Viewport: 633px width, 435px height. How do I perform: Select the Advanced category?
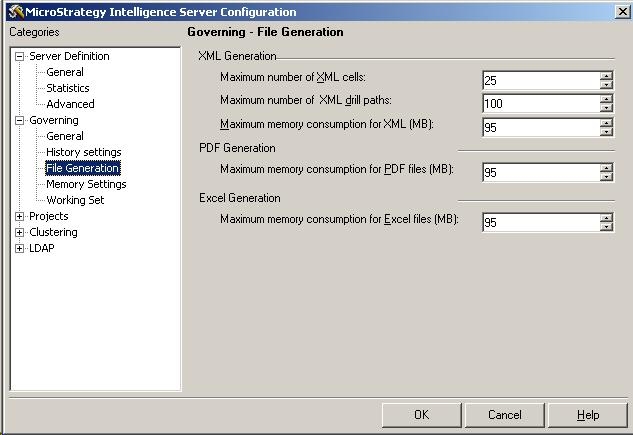tap(70, 104)
